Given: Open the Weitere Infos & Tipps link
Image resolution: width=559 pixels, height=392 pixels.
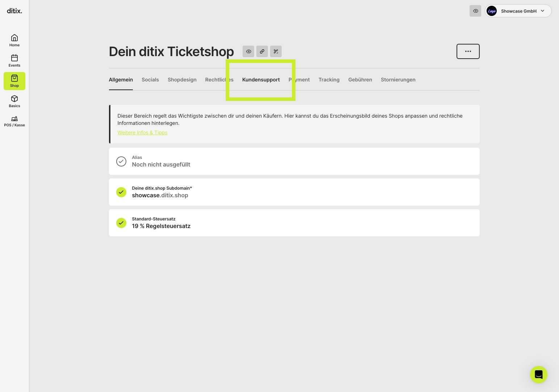Looking at the screenshot, I should (x=142, y=132).
